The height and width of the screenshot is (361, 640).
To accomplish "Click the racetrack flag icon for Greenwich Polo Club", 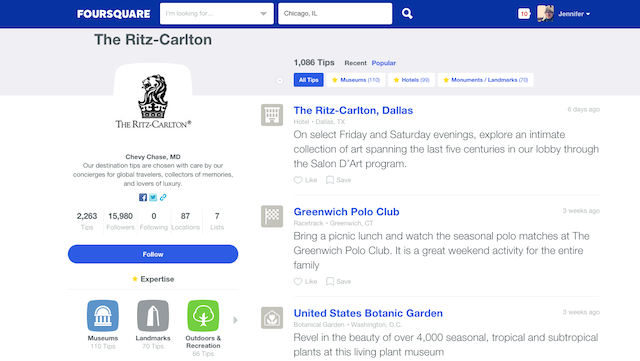I will [272, 216].
